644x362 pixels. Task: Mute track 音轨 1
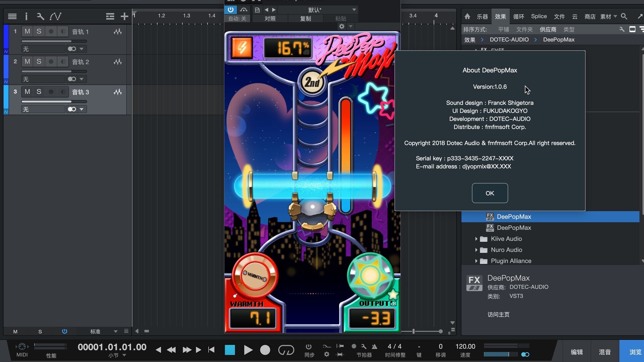(x=27, y=32)
